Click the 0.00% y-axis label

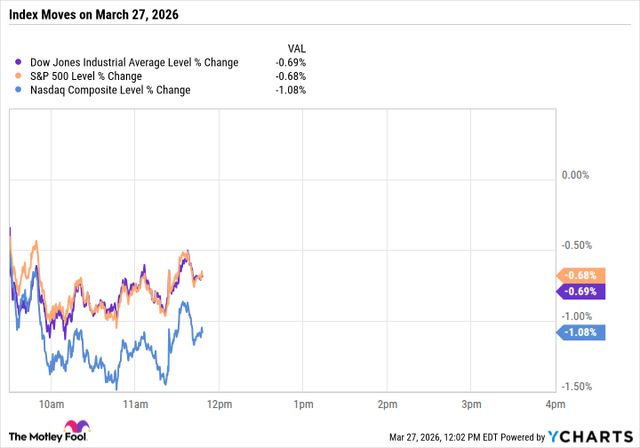pyautogui.click(x=577, y=176)
